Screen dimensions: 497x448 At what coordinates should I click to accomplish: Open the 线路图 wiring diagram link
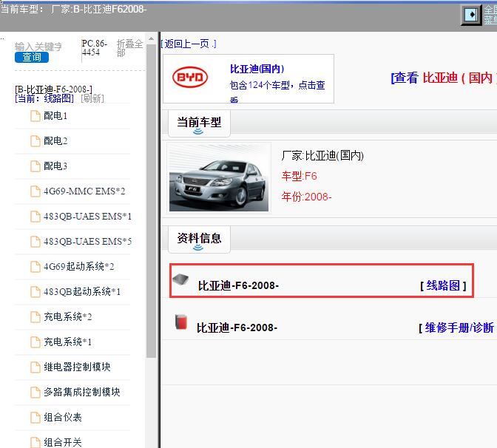(443, 285)
